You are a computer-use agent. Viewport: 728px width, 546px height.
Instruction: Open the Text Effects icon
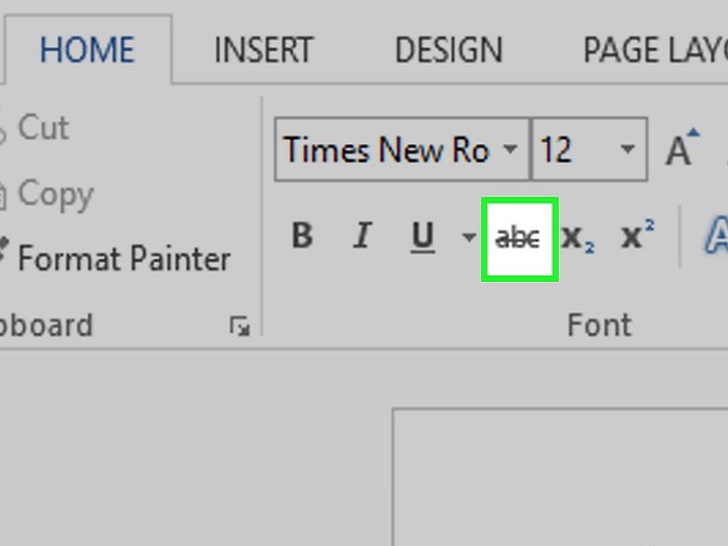[x=716, y=237]
